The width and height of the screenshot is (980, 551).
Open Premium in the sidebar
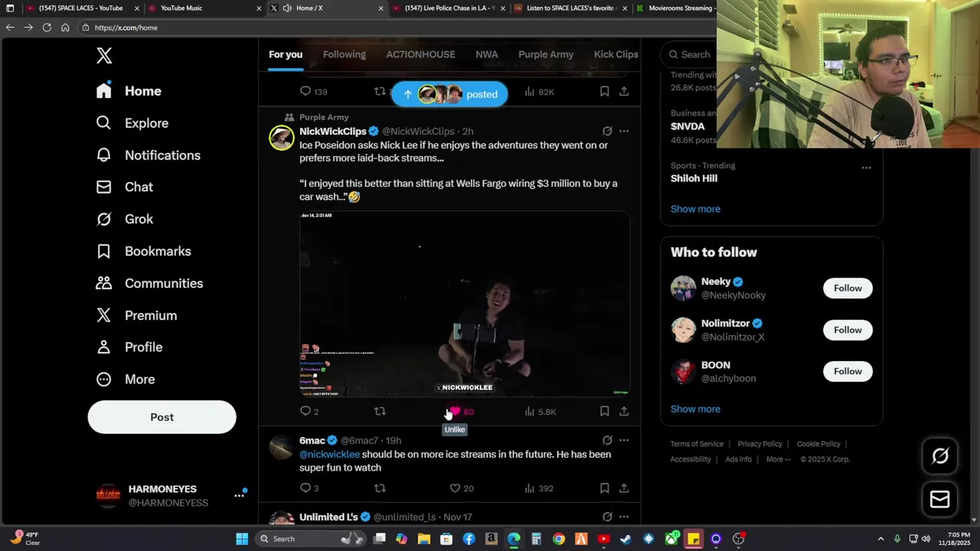pyautogui.click(x=136, y=315)
